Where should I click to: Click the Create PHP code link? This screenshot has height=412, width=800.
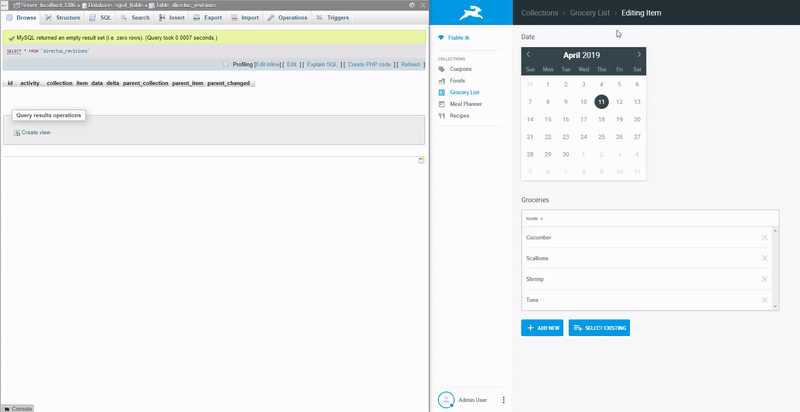pyautogui.click(x=369, y=64)
